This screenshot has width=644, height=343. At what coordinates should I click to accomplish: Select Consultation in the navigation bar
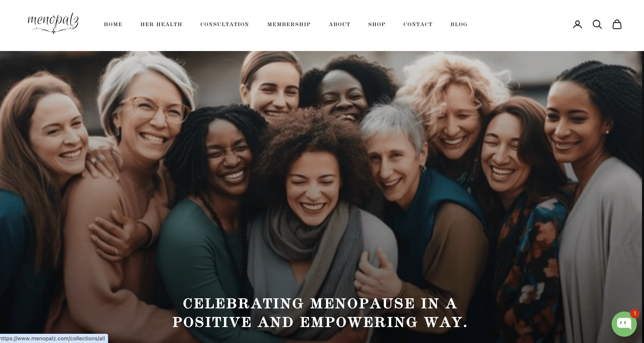click(224, 24)
